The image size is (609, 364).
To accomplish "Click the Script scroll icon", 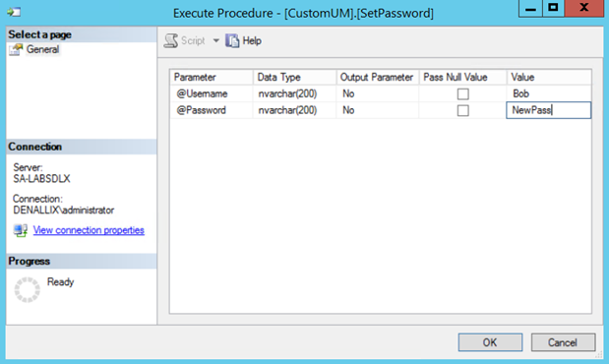I will point(171,40).
